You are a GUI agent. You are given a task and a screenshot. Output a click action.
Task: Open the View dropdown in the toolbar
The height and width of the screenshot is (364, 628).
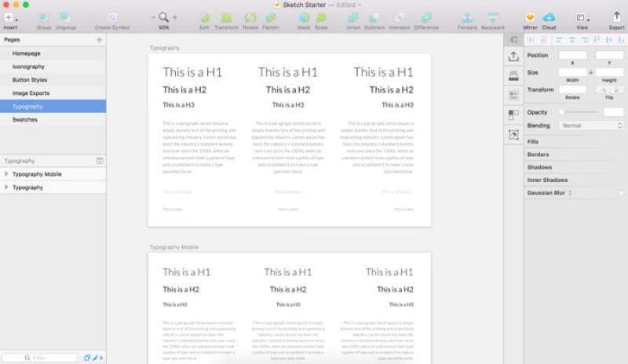(x=582, y=17)
